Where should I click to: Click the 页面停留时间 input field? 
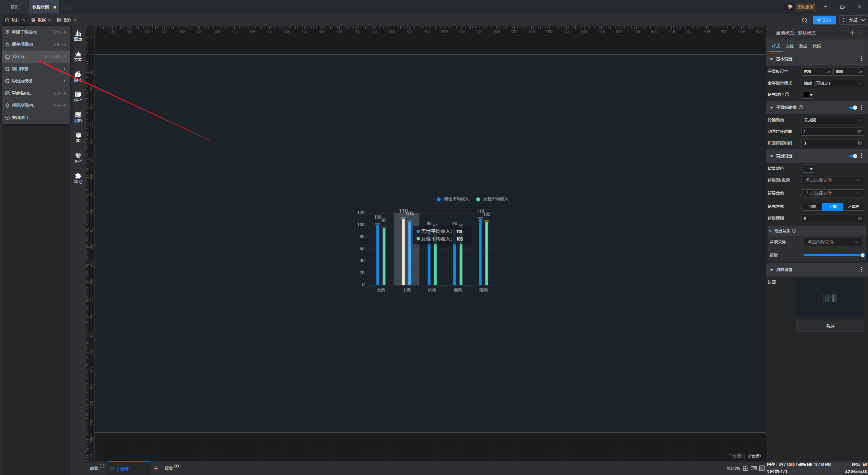829,143
